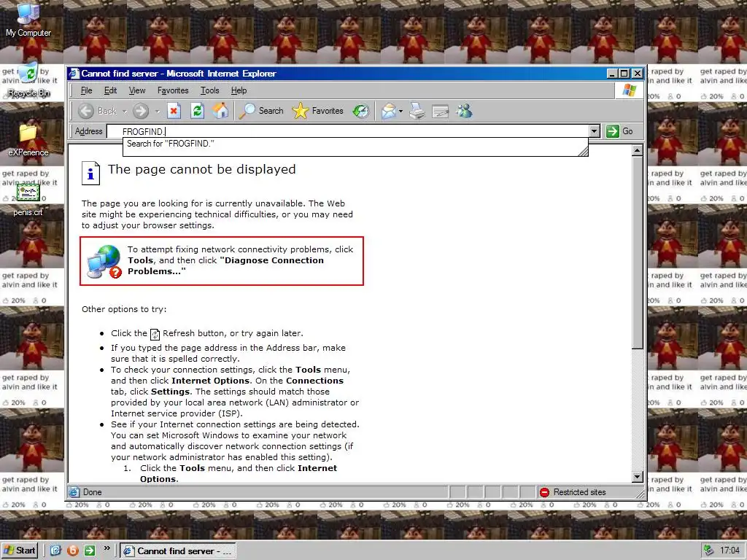Image resolution: width=747 pixels, height=560 pixels.
Task: Select the .crt certificate desktop file
Action: coord(28,200)
